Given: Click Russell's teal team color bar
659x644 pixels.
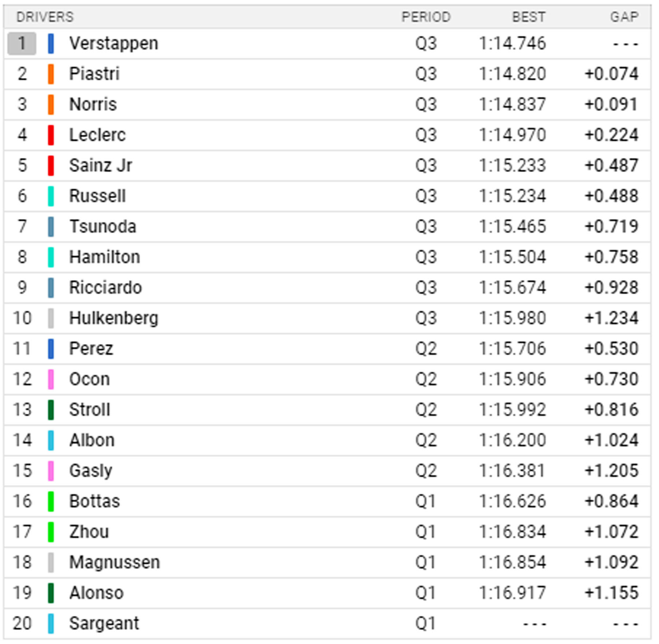Looking at the screenshot, I should pos(51,196).
